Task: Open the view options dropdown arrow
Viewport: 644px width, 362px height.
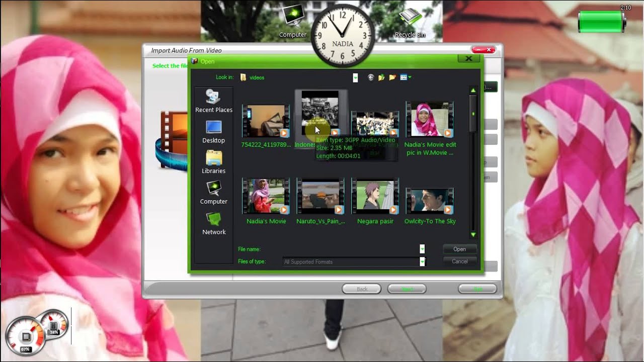Action: (410, 77)
